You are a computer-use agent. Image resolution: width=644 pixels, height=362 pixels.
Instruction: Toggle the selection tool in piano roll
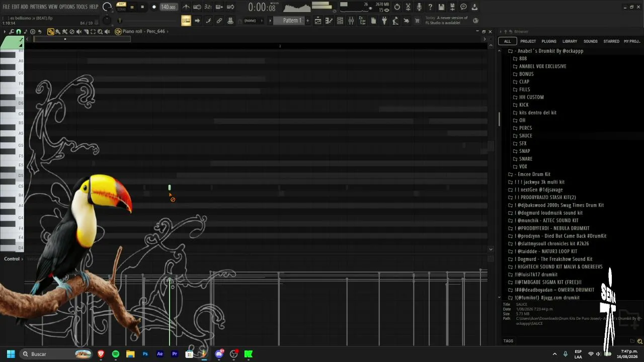[93, 31]
